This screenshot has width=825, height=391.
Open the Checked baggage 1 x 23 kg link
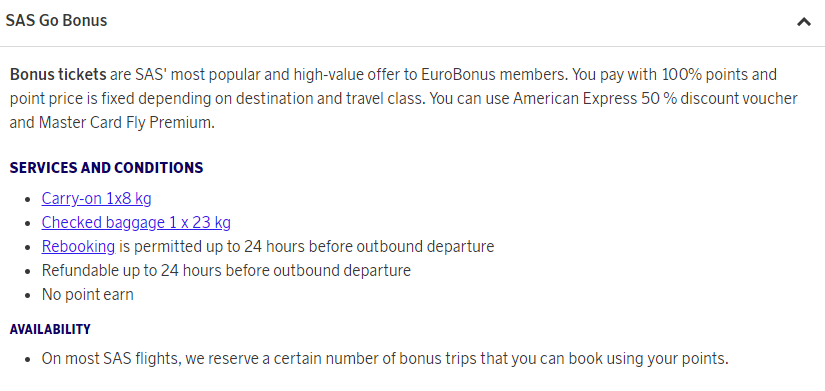click(136, 223)
